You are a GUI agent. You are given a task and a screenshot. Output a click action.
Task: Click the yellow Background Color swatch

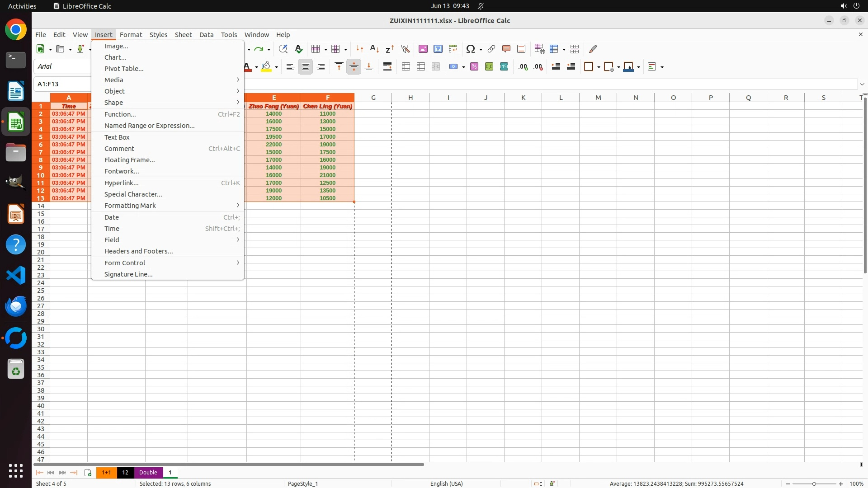(x=266, y=67)
